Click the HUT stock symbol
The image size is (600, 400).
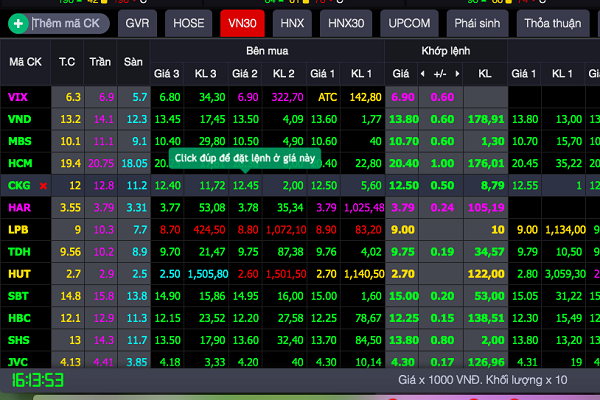pos(19,273)
